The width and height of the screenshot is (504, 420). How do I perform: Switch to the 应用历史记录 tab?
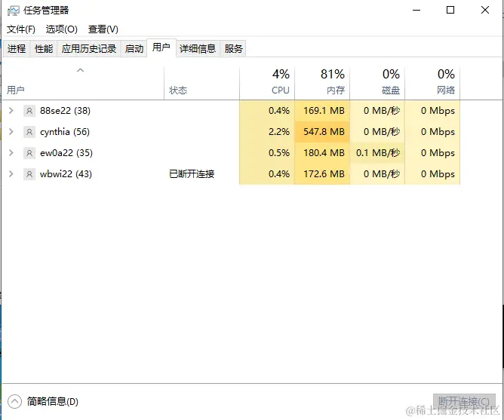(x=89, y=49)
